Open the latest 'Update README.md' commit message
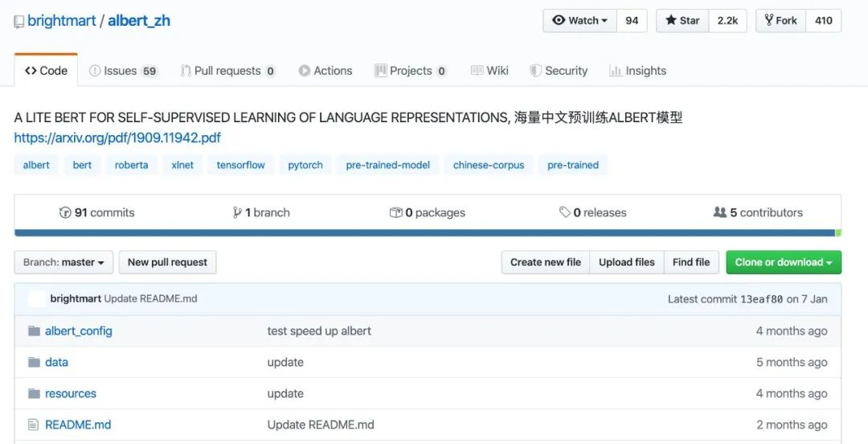 (150, 298)
